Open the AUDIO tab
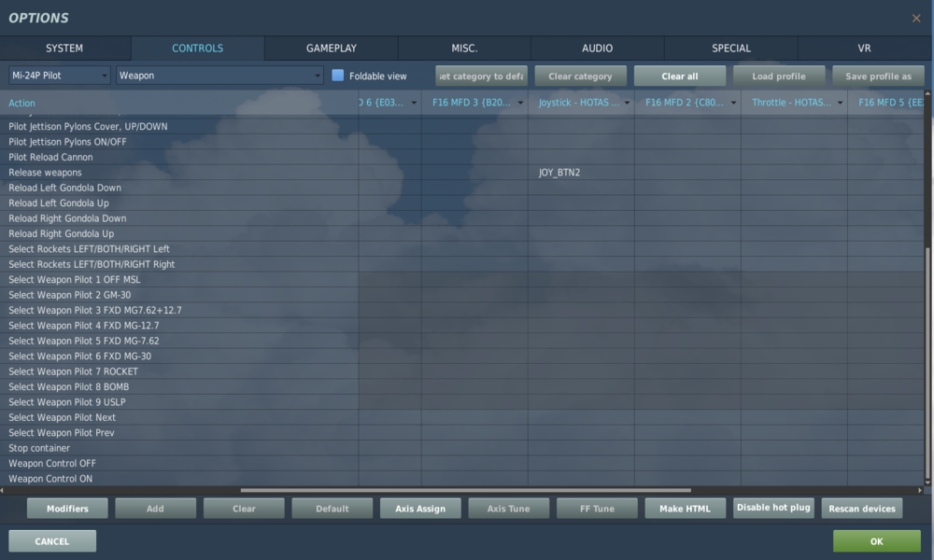The image size is (934, 560). [x=598, y=49]
